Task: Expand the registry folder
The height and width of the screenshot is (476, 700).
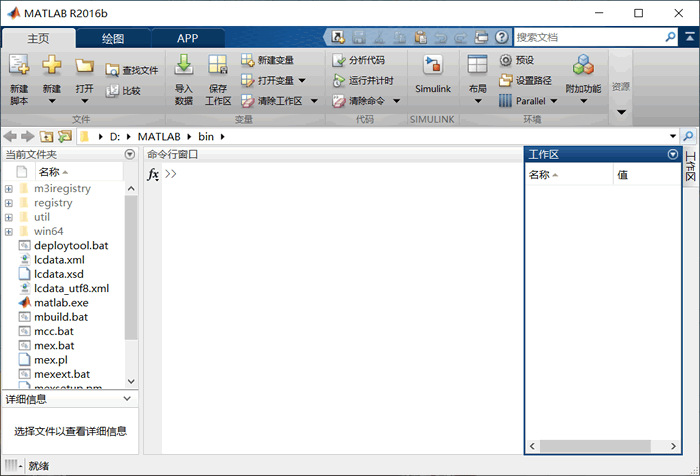Action: [x=8, y=203]
